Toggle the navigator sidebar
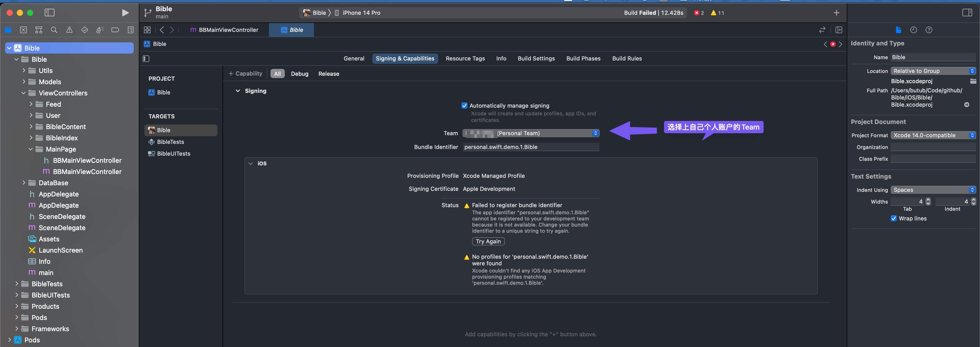The height and width of the screenshot is (347, 980). (50, 13)
